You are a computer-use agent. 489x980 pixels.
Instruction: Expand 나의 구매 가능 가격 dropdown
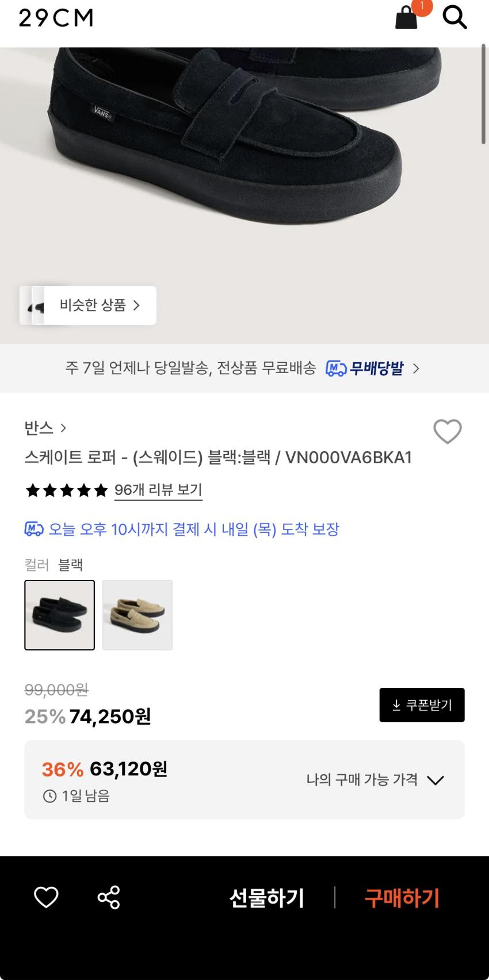point(435,780)
